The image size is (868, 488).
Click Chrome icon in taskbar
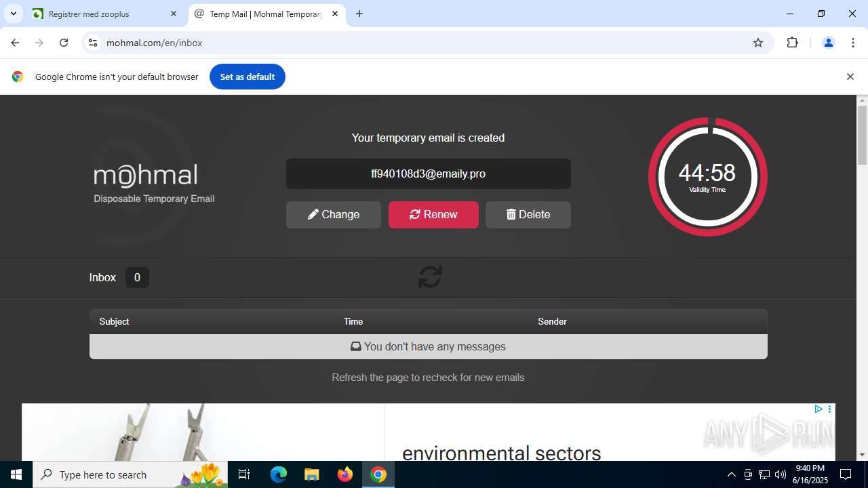(x=378, y=474)
